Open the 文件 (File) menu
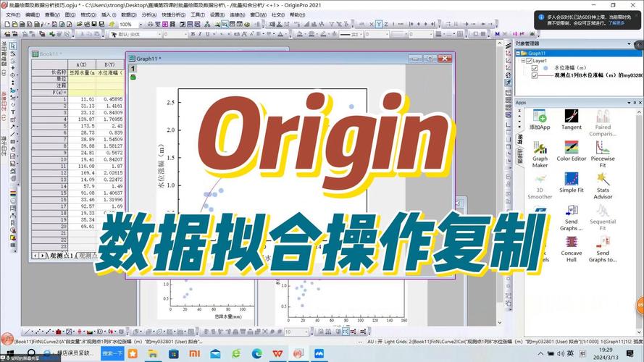The height and width of the screenshot is (362, 644). (12, 14)
